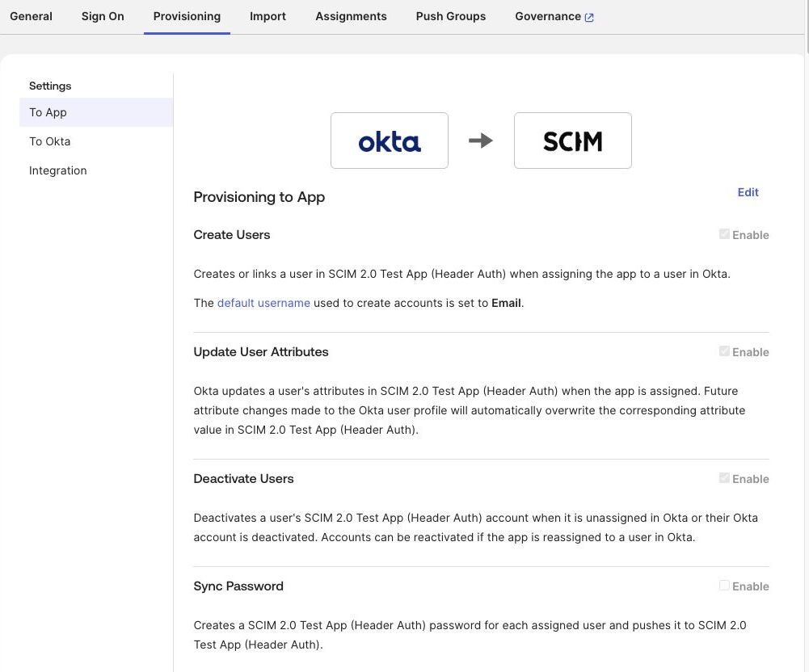Screen dimensions: 809x672
Task: Click the Governance external link icon
Action: coord(589,18)
